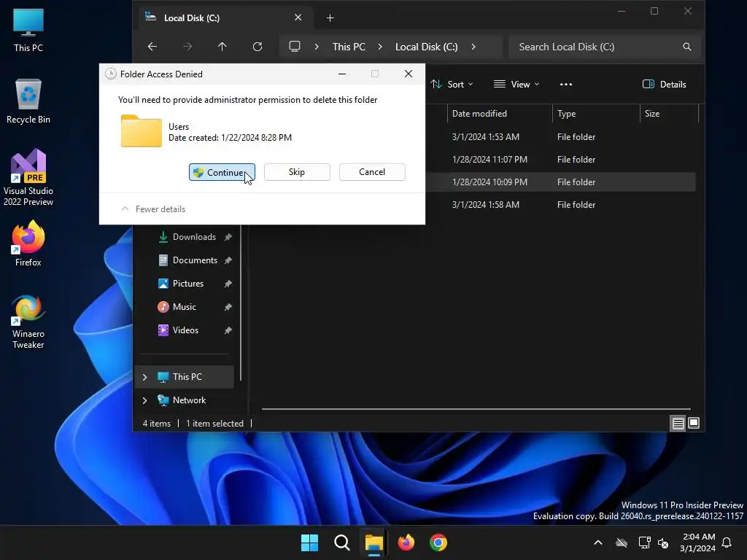Image resolution: width=747 pixels, height=560 pixels.
Task: Select Local Disk (C:) breadcrumb
Action: [x=426, y=47]
